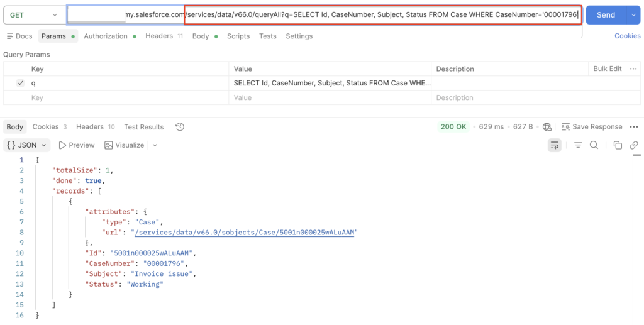The image size is (644, 325).
Task: Click the "done" true value
Action: [x=93, y=180]
